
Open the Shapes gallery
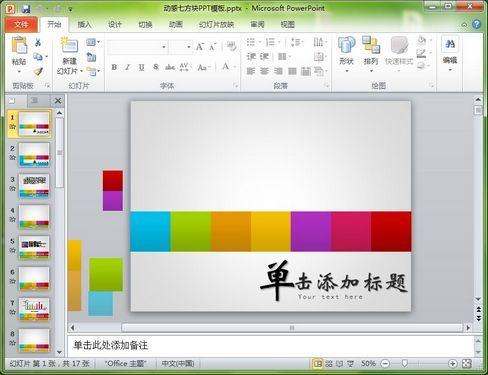coord(346,54)
